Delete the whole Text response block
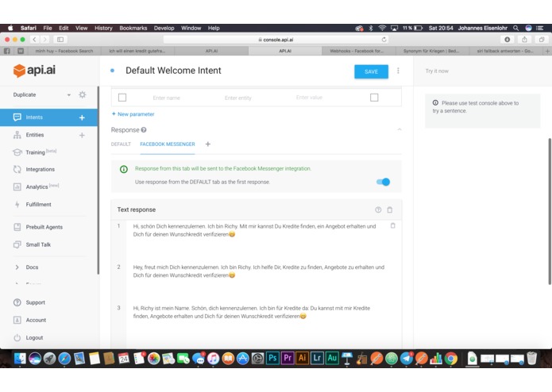The width and height of the screenshot is (552, 392). pos(390,209)
